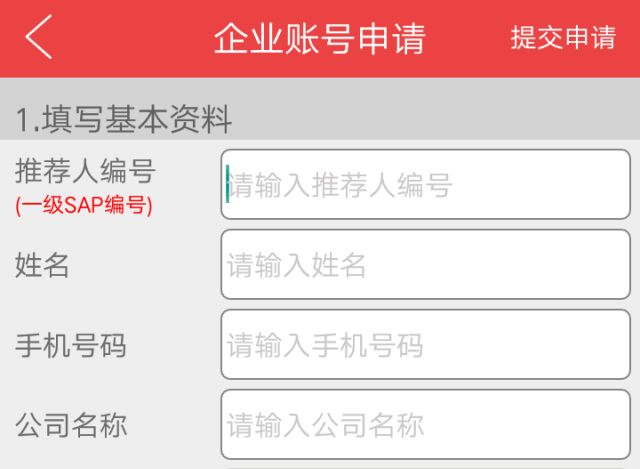Tap the 请输入手机号码 placeholder text
Screen dimensions: 640x469
point(325,346)
